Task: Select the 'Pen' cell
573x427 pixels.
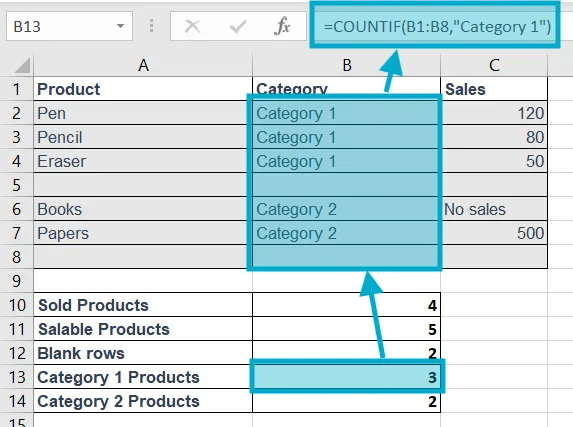Action: coord(143,113)
